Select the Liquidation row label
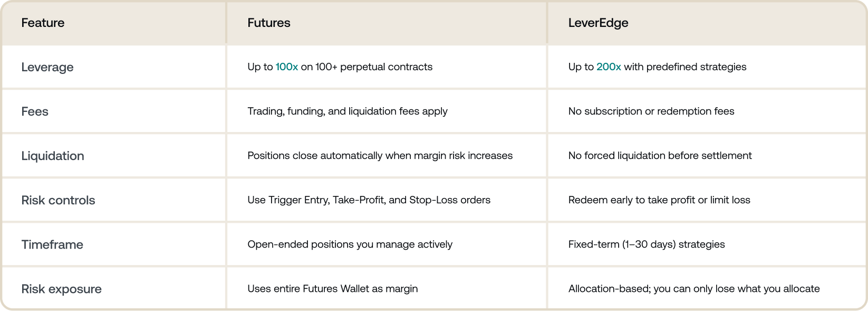Viewport: 868px width, 311px height. click(x=53, y=156)
